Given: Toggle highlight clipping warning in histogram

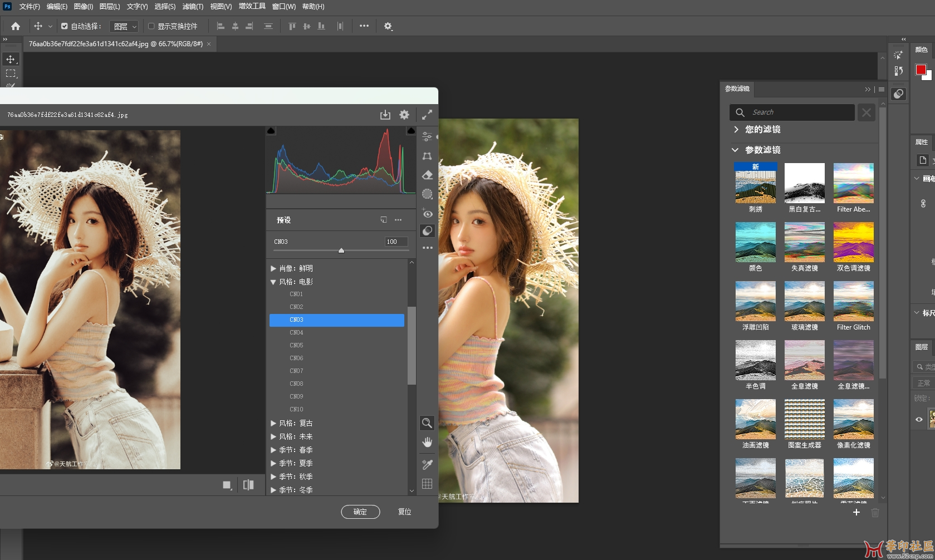Looking at the screenshot, I should pos(411,131).
